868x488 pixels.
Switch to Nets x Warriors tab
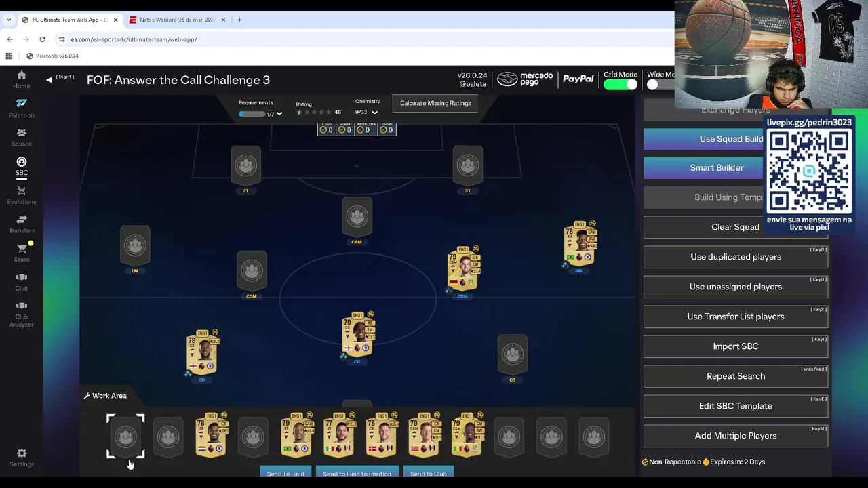177,20
